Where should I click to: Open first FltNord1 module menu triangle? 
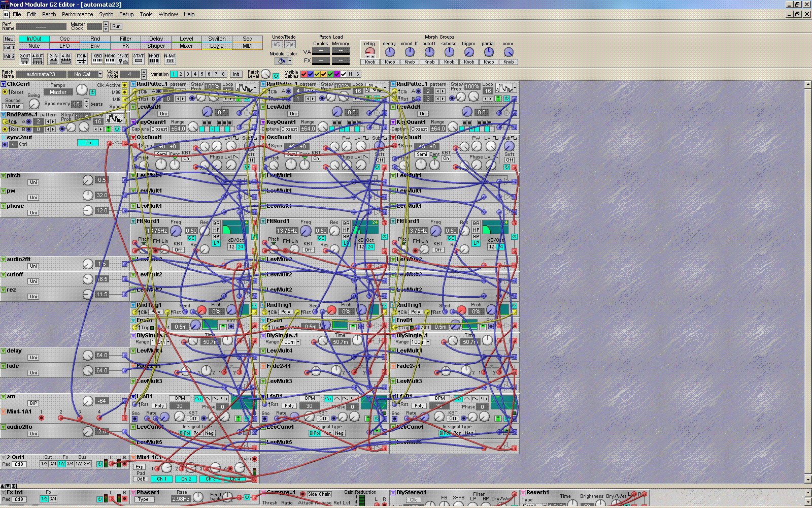tap(133, 221)
